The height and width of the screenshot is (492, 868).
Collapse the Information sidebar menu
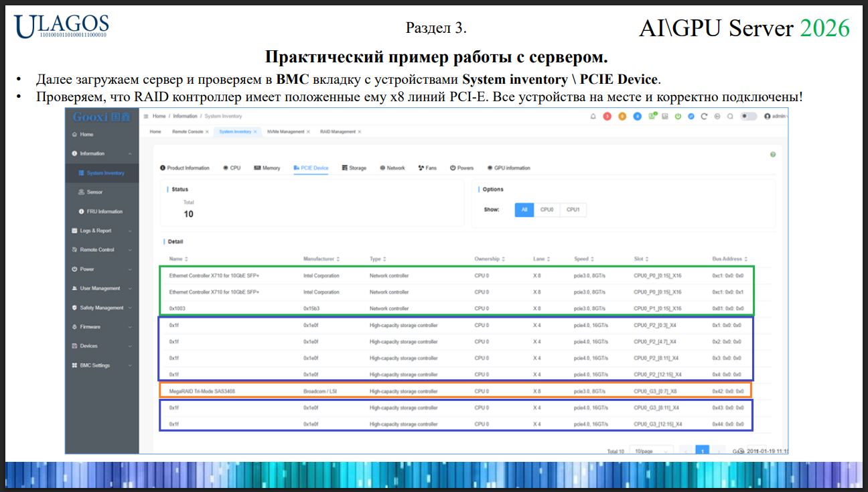tap(102, 153)
